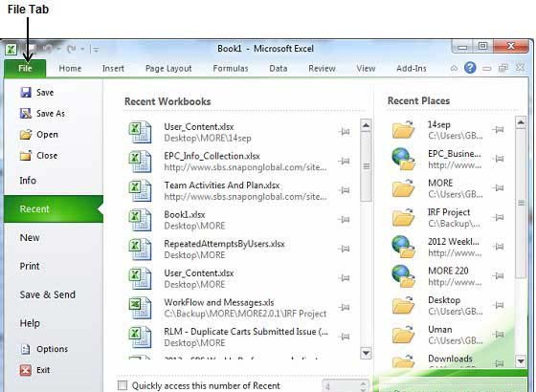Image resolution: width=536 pixels, height=392 pixels.
Task: Pin Team Activities And Plan.xlsx
Action: pos(345,190)
